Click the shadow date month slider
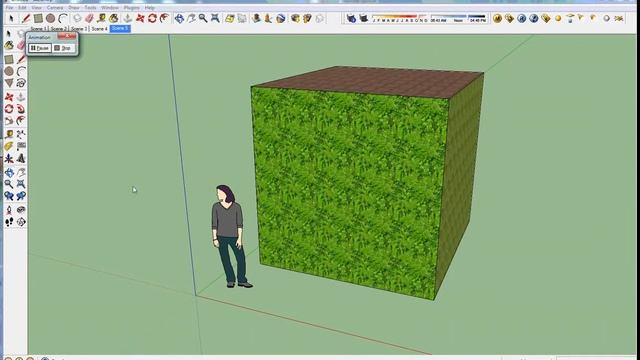 click(400, 18)
